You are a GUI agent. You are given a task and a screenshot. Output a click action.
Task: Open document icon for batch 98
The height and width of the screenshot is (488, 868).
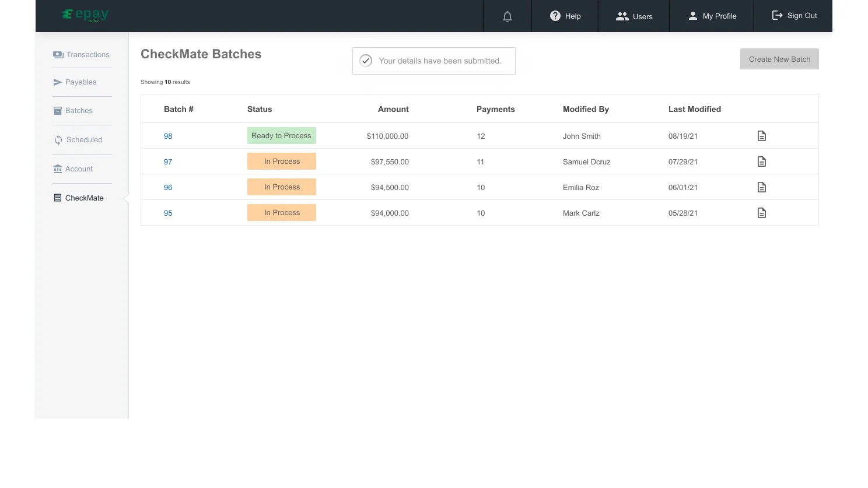click(x=762, y=136)
